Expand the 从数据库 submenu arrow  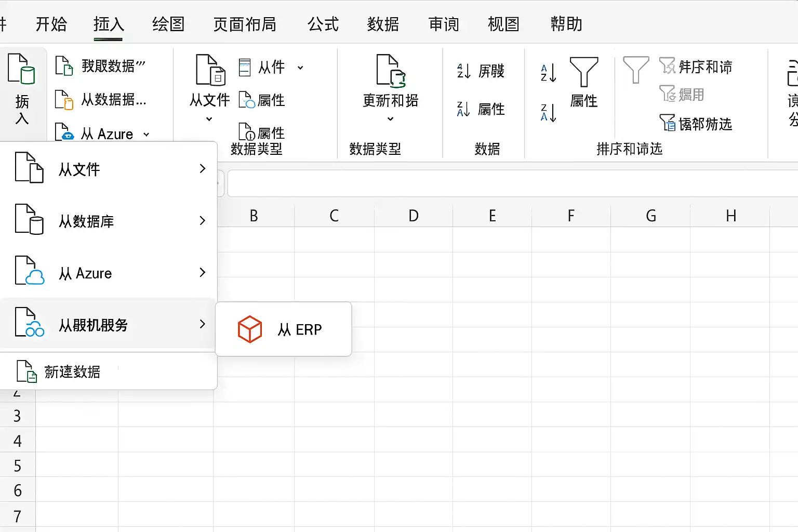203,220
